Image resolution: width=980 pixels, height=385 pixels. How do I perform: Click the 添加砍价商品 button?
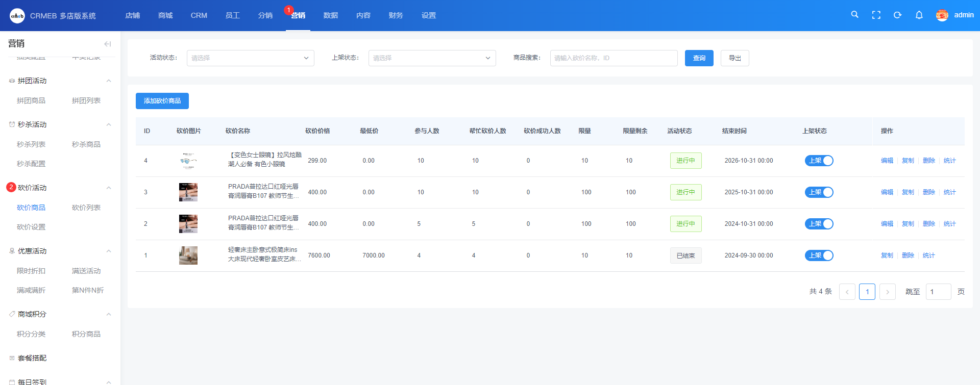(162, 101)
